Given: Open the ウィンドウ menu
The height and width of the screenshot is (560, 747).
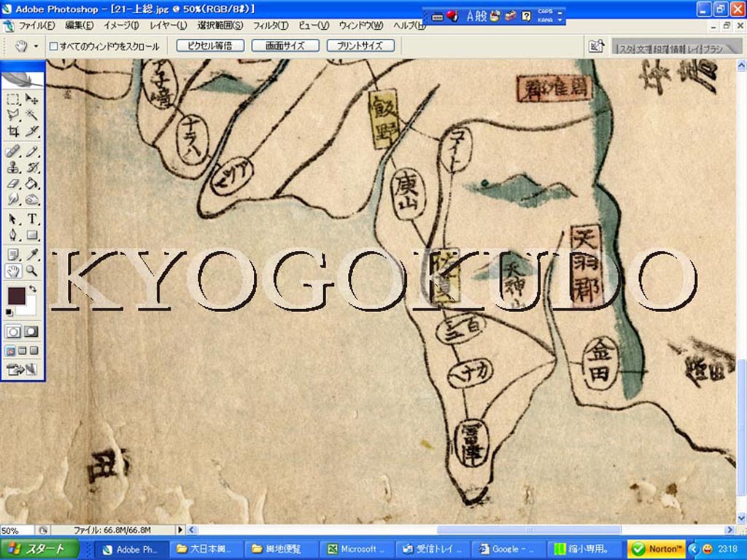Looking at the screenshot, I should [x=360, y=26].
